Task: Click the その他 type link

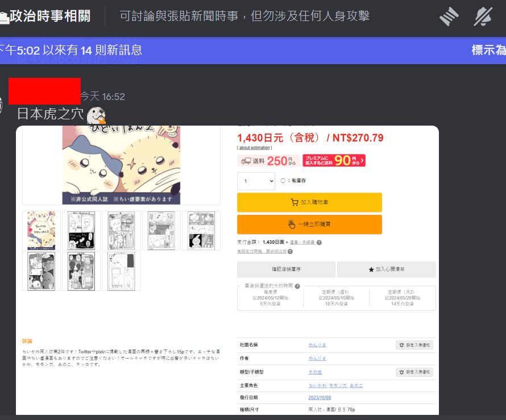Action: (315, 372)
